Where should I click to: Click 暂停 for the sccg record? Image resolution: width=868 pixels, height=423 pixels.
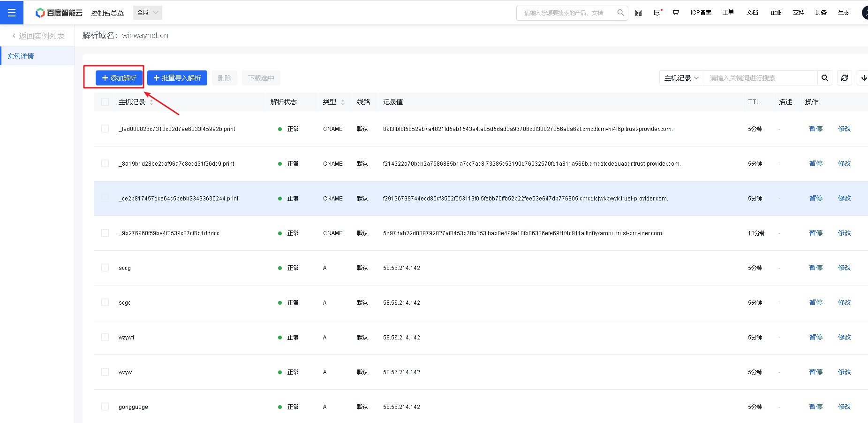point(816,268)
